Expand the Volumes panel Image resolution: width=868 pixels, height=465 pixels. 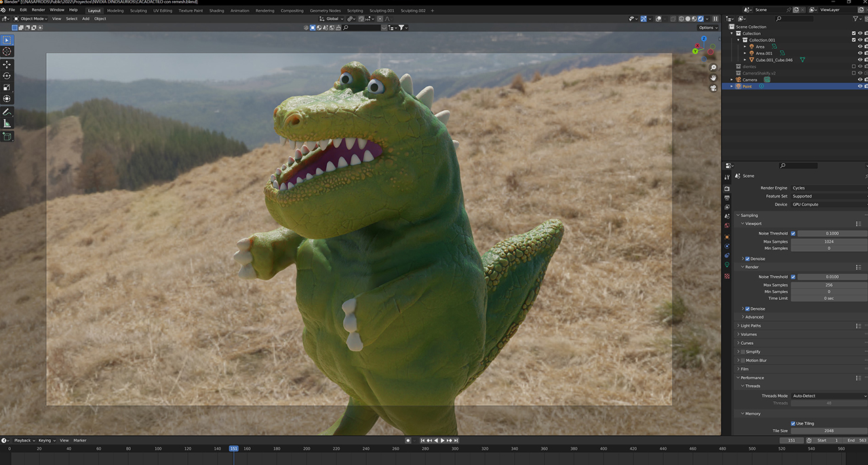[x=749, y=334]
